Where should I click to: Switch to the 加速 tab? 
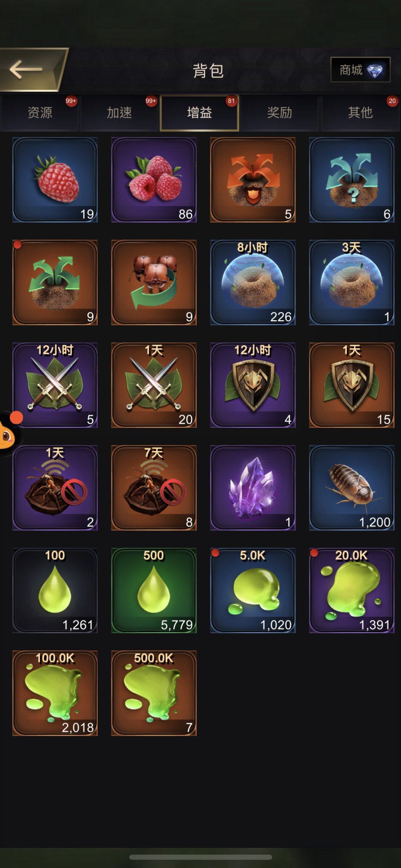[x=119, y=113]
